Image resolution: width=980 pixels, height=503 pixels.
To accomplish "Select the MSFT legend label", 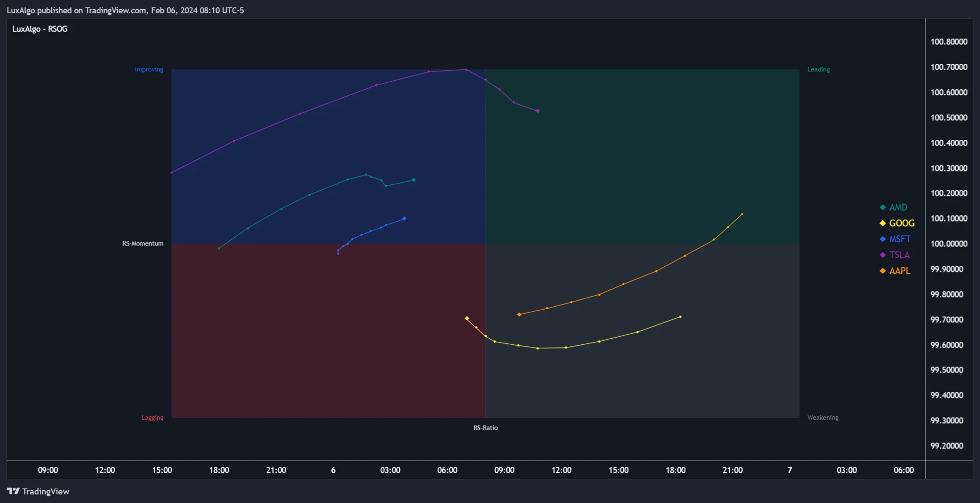I will [900, 239].
